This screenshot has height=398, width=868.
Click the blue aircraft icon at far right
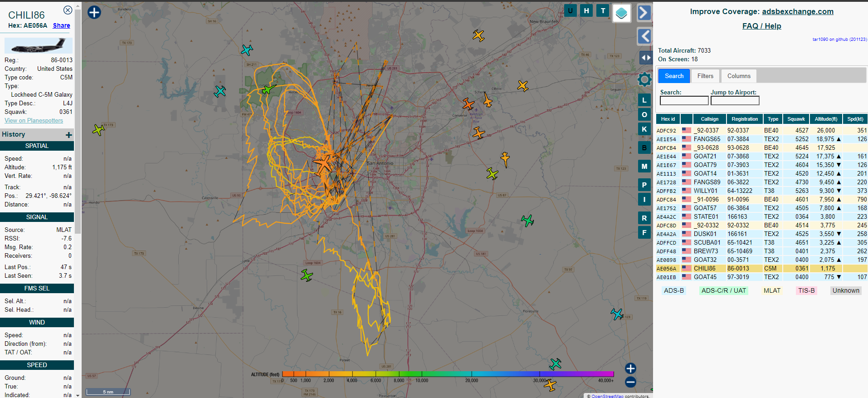617,314
